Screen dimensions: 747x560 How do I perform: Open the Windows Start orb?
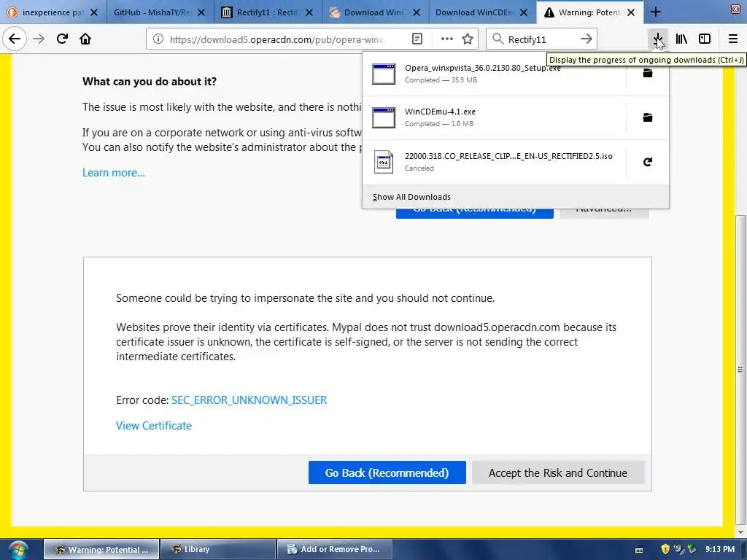18,550
